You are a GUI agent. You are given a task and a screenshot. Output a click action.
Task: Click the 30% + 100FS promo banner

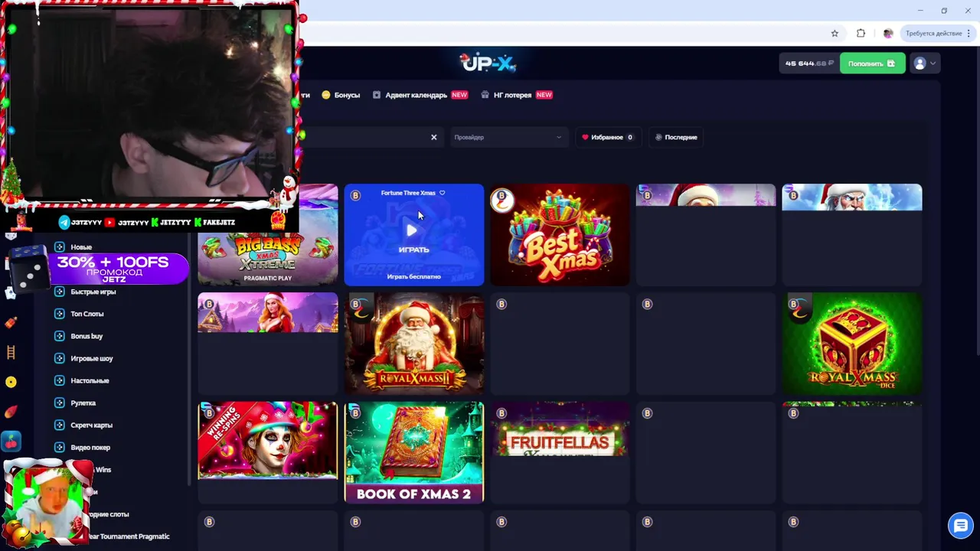(x=119, y=268)
